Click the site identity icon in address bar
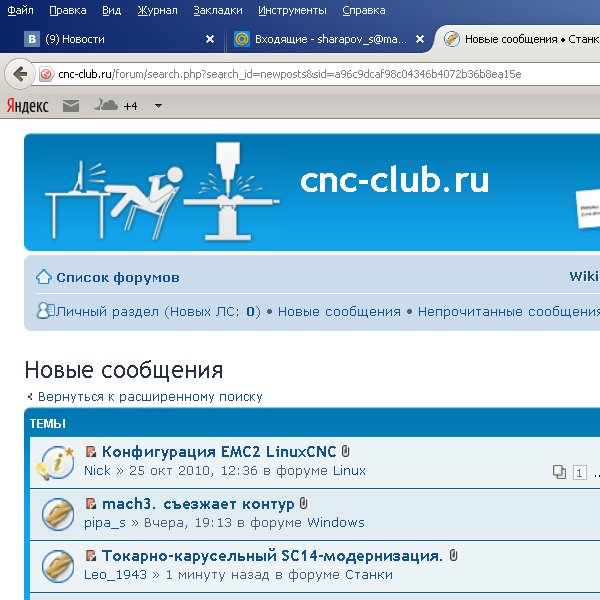 pos(46,74)
